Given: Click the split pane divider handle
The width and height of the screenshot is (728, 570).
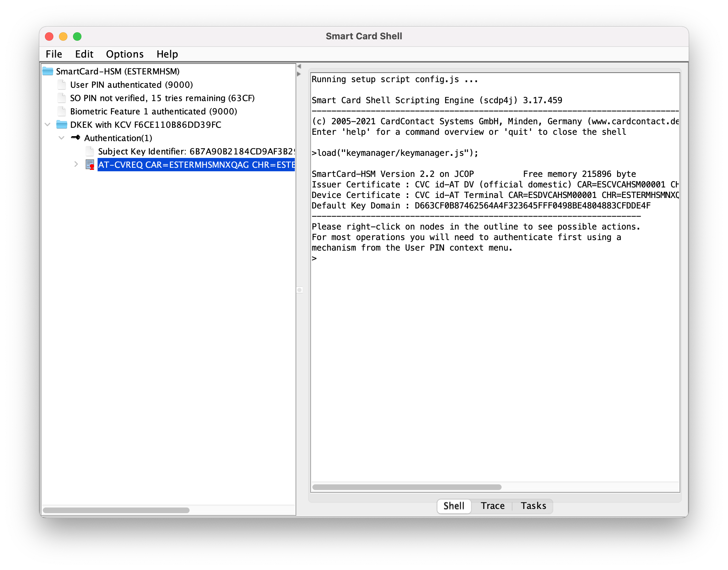Looking at the screenshot, I should tap(299, 290).
